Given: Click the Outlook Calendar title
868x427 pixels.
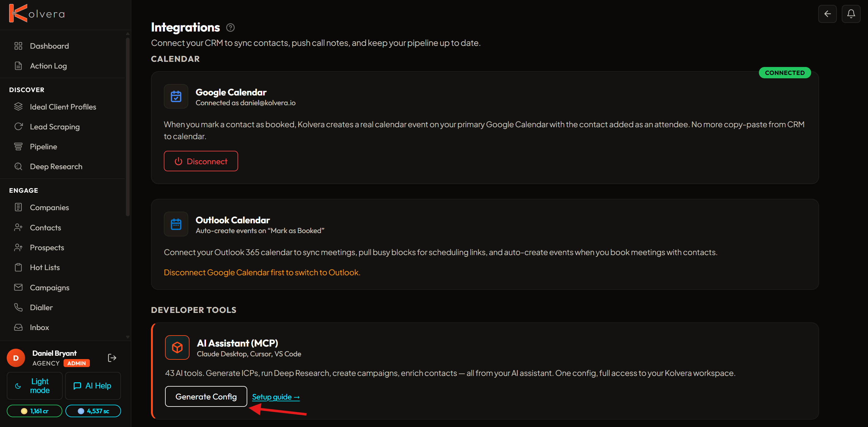Looking at the screenshot, I should pos(233,220).
